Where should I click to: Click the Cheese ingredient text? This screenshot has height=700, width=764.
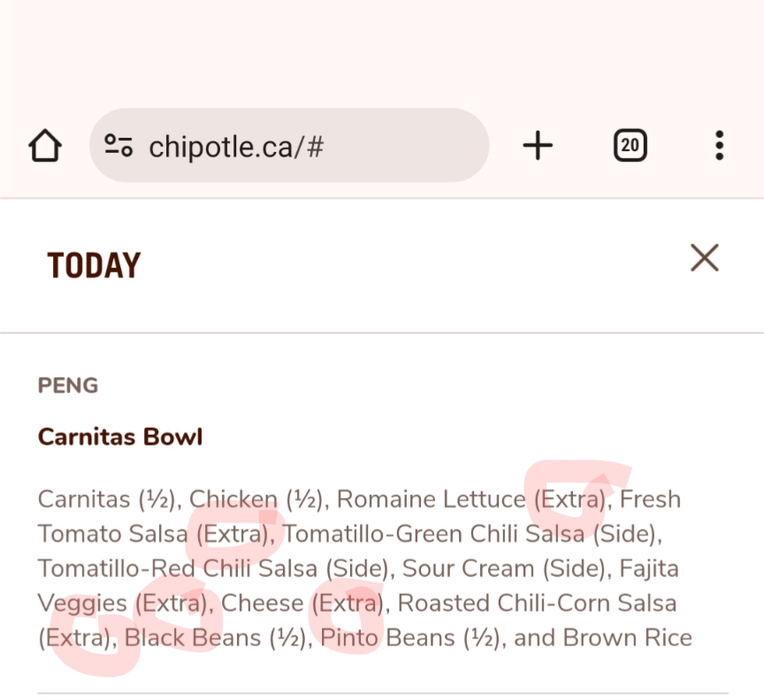(262, 604)
